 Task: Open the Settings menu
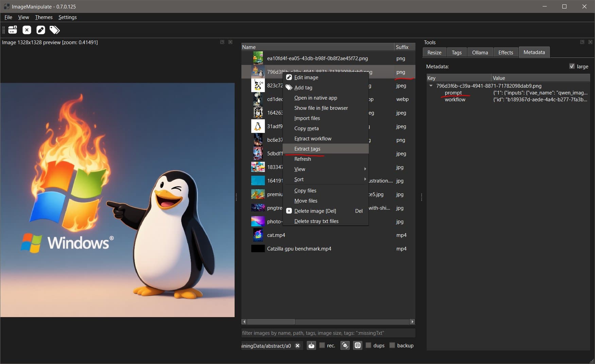coord(67,17)
